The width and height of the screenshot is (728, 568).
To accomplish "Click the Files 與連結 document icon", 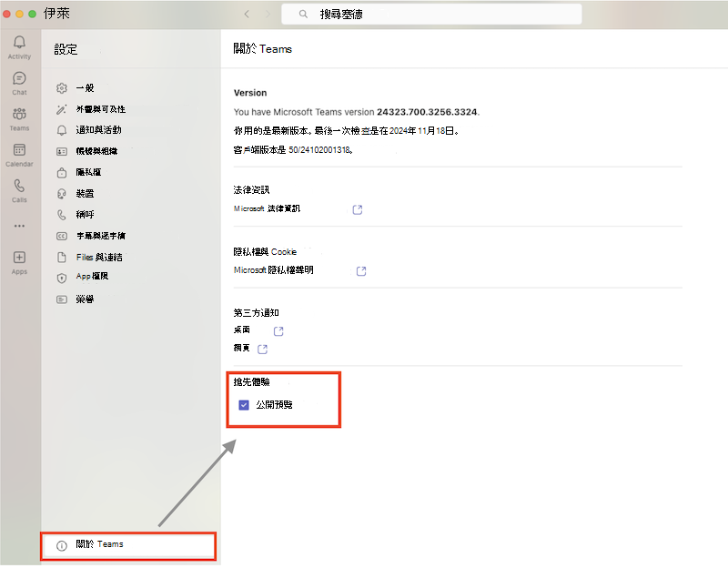I will (62, 257).
